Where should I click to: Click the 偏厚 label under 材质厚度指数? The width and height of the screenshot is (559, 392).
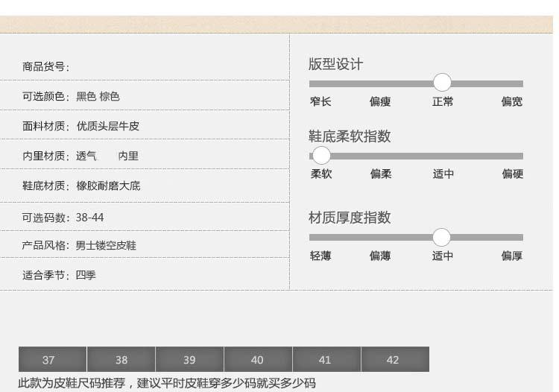(x=512, y=256)
